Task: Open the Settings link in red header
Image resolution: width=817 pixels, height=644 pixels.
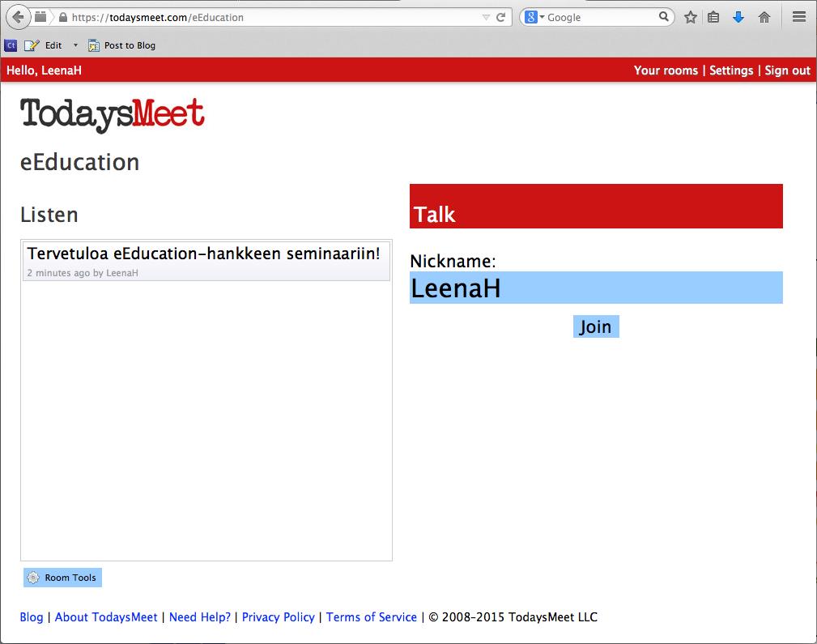Action: (731, 70)
